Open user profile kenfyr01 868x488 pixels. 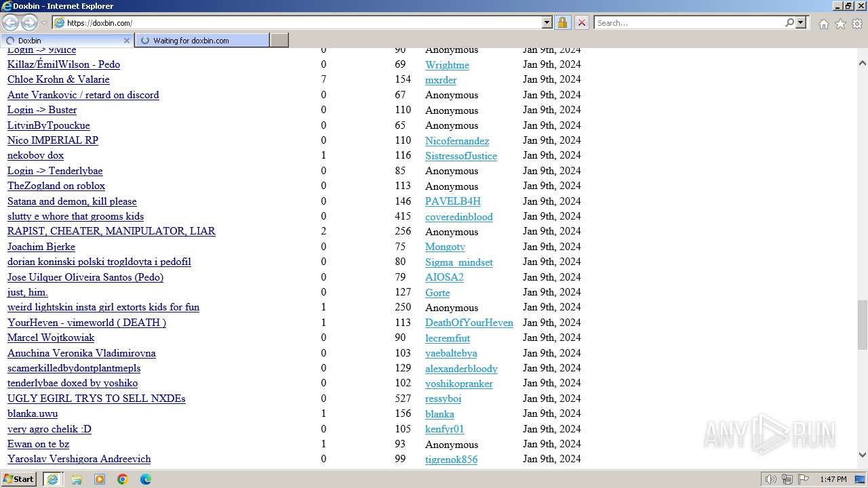(445, 429)
